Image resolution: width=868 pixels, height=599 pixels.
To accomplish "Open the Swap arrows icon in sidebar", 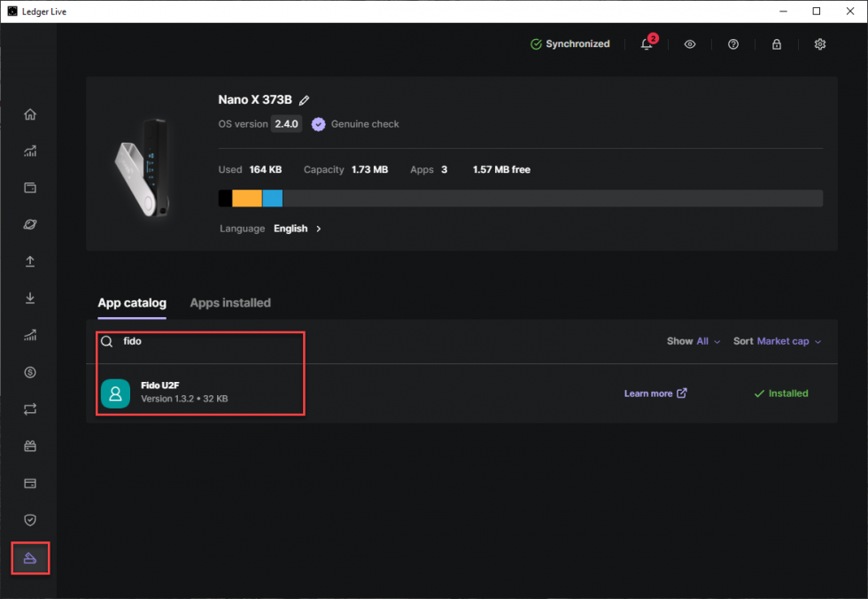I will [x=30, y=409].
